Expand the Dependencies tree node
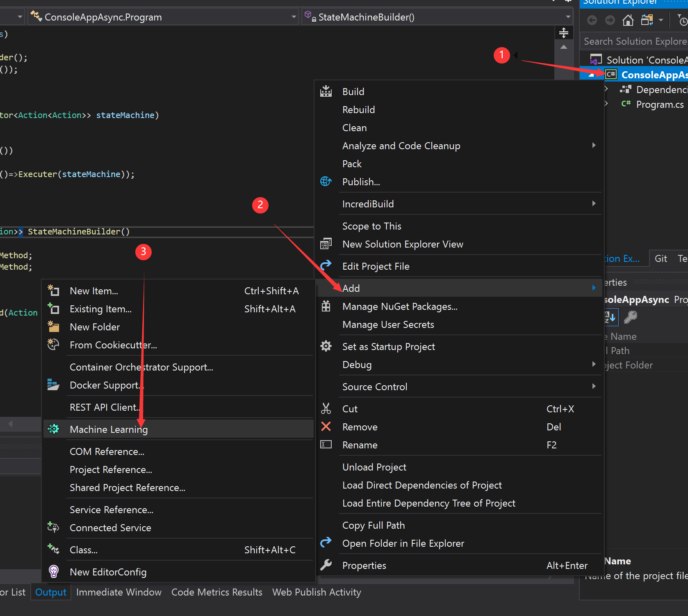This screenshot has width=688, height=616. click(x=606, y=89)
